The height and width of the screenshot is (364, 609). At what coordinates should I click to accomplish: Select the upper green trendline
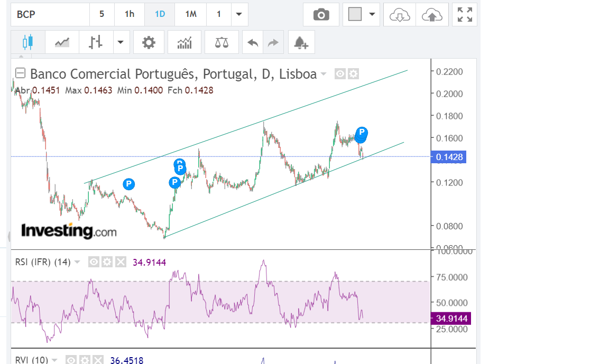click(x=246, y=127)
